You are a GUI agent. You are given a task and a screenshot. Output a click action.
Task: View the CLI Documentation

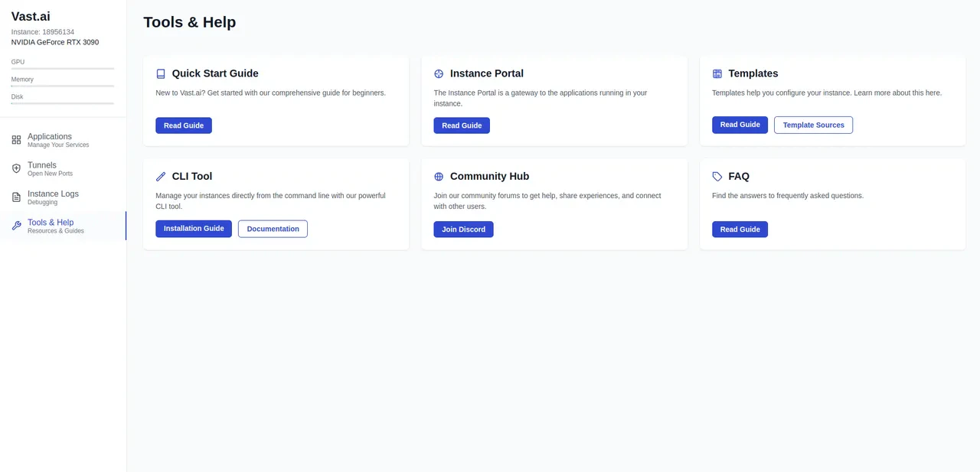(273, 228)
